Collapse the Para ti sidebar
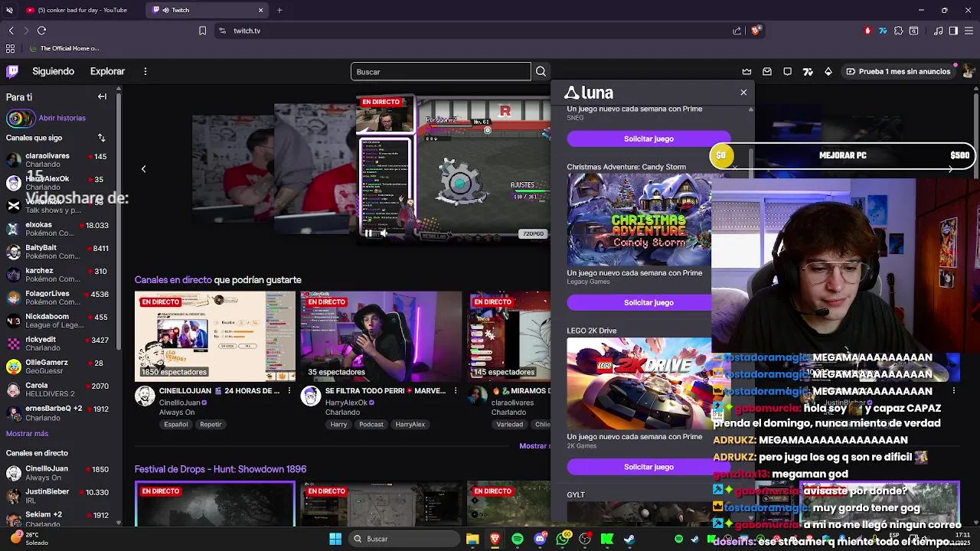This screenshot has height=551, width=980. (x=102, y=96)
